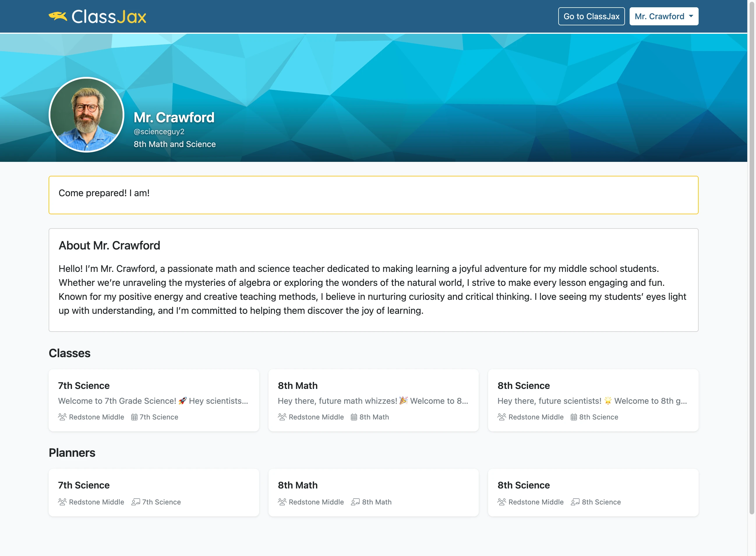Click the Go to ClassJax button
The image size is (756, 556).
pos(591,16)
